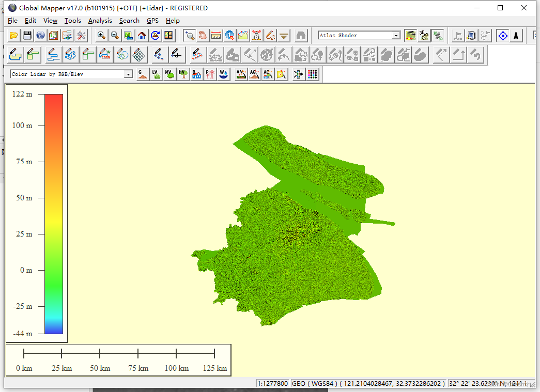
Task: Open the Edit menu
Action: [30, 21]
